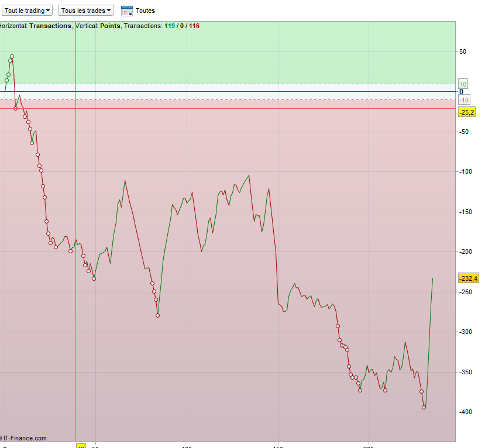The width and height of the screenshot is (485, 448).
Task: Click the -350 axis tick label
Action: click(466, 372)
